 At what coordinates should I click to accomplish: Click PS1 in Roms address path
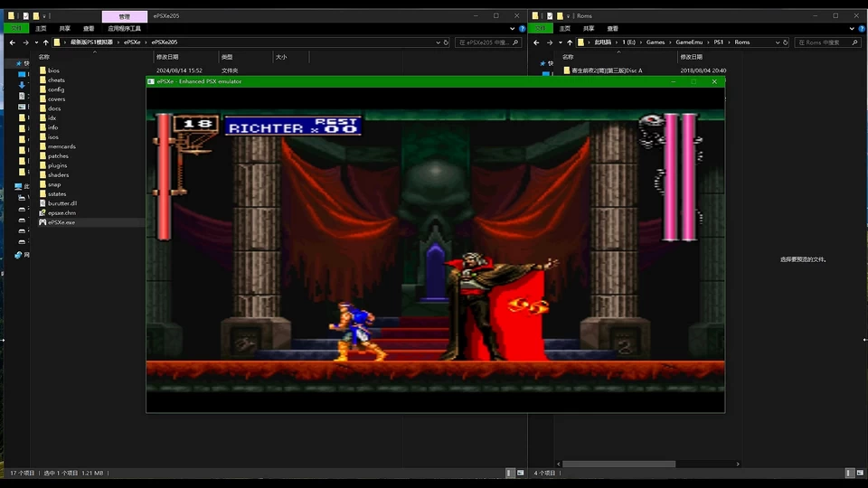(718, 42)
